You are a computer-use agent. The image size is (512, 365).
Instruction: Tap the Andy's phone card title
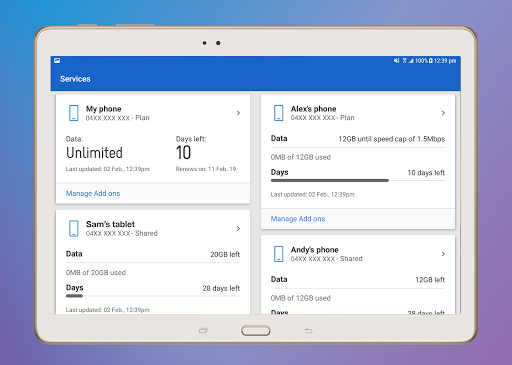315,250
